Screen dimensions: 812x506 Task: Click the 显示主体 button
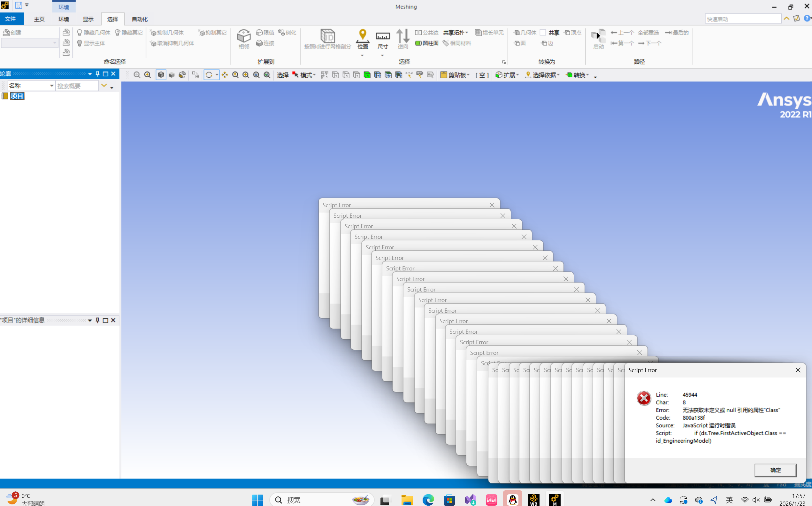(91, 43)
